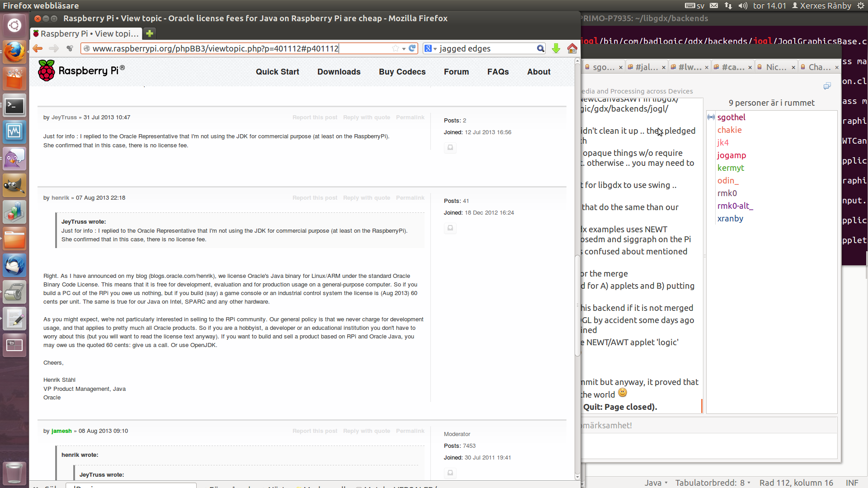The width and height of the screenshot is (868, 488).
Task: Open Firefox downloads arrow icon
Action: point(556,48)
